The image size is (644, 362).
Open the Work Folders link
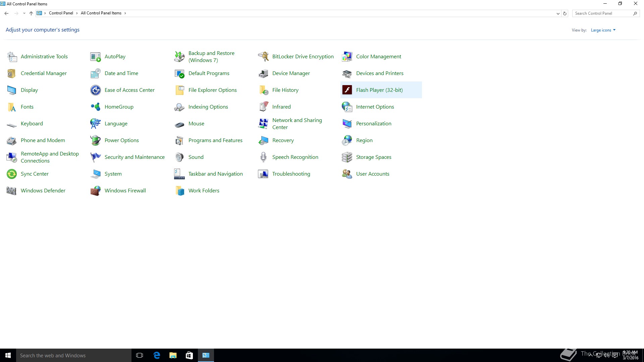tap(204, 191)
